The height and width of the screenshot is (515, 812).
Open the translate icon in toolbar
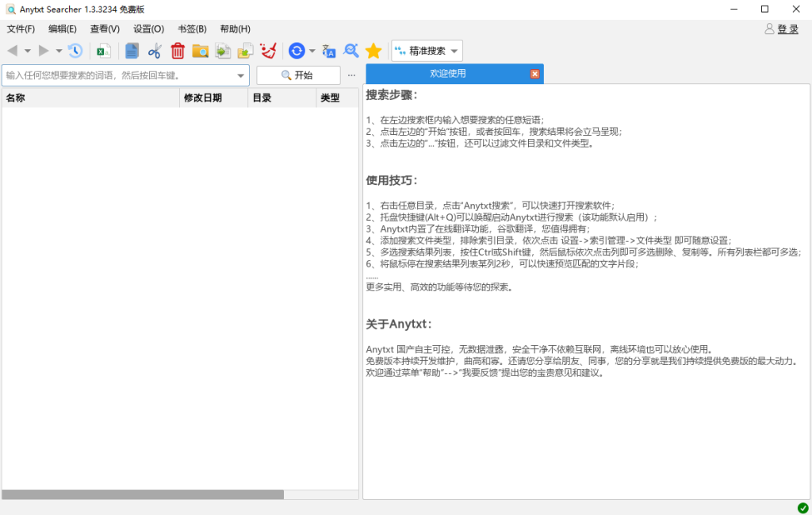328,51
